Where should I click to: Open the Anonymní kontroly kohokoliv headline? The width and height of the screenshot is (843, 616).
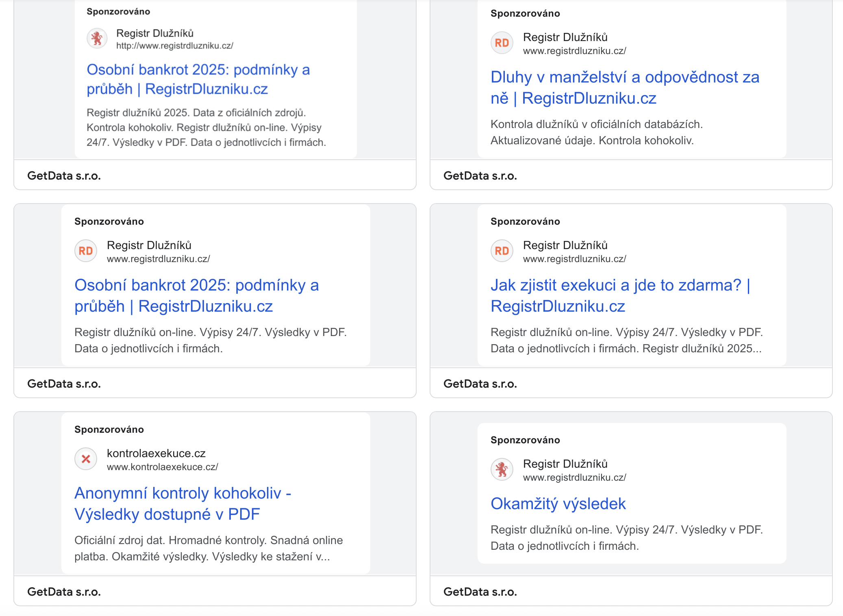click(x=183, y=504)
